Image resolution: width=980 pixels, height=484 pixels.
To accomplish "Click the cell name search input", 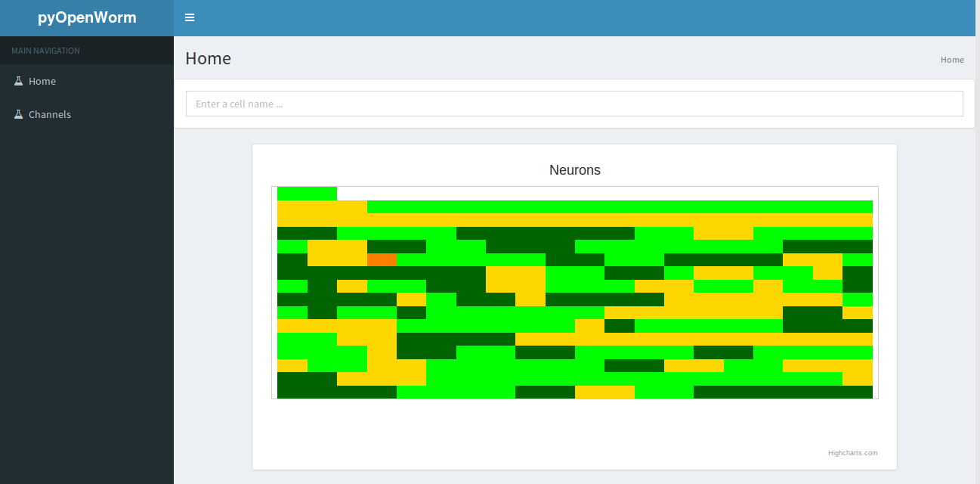I will click(x=574, y=103).
